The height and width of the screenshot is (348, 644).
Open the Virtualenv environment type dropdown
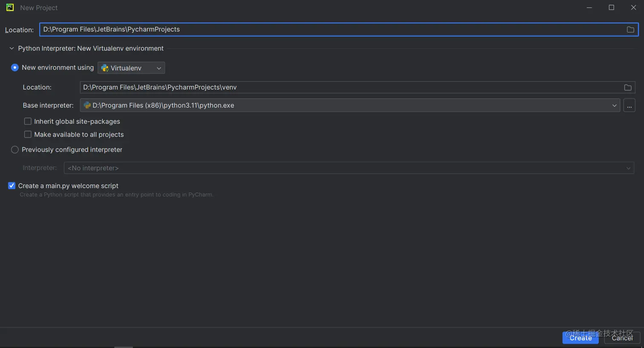point(131,68)
